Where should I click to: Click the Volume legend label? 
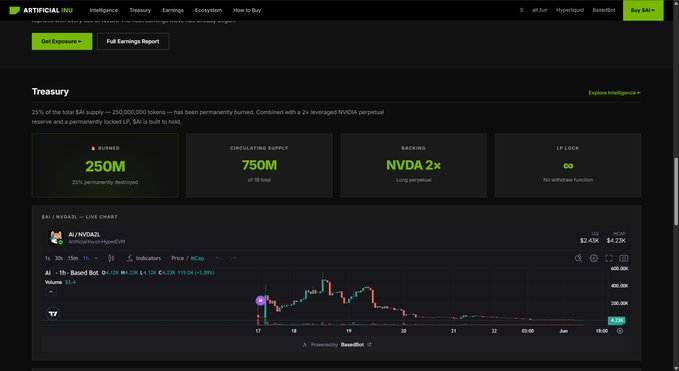coord(53,282)
